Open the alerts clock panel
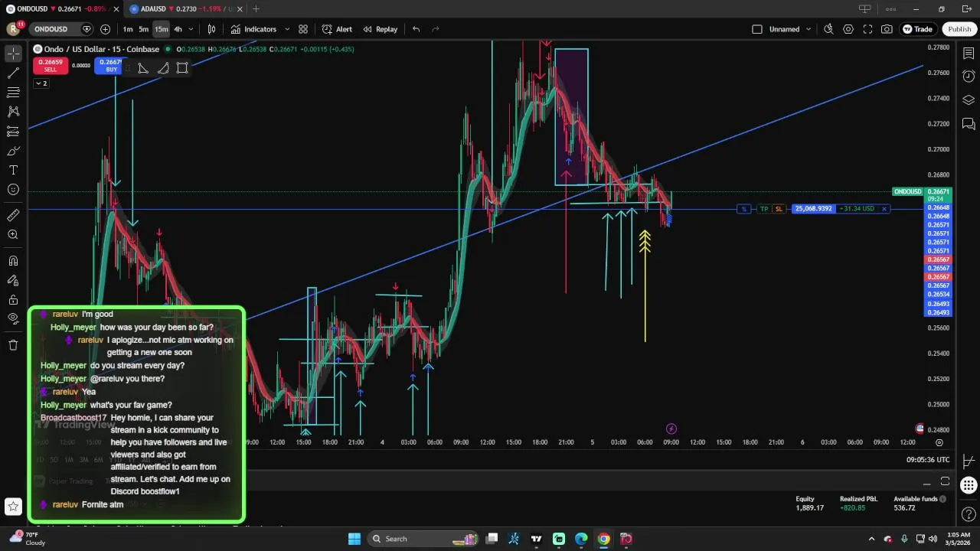Viewport: 980px width, 551px height. click(969, 77)
